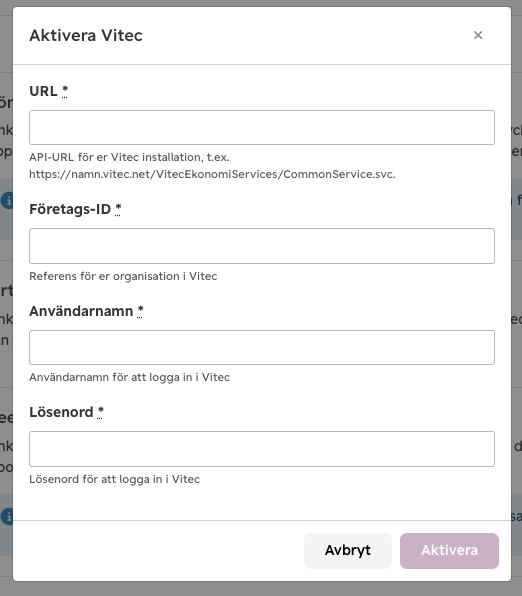Click the Användarnamn field label
Screen dimensions: 522x596
click(x=81, y=311)
